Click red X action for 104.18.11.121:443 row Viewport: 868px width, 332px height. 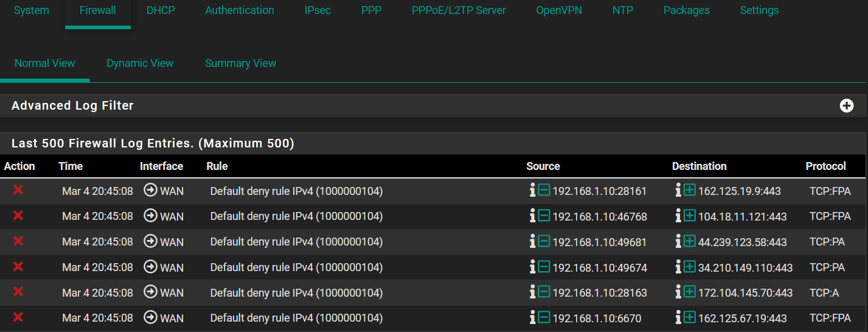(x=18, y=216)
